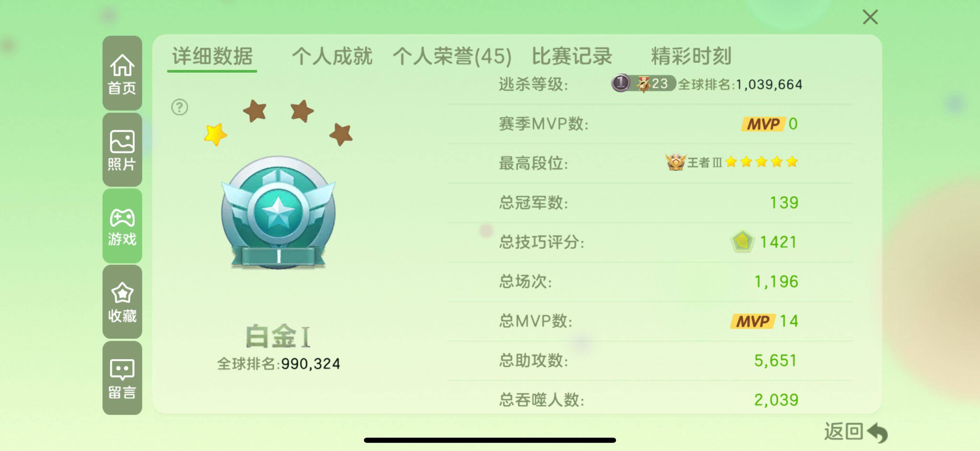
Task: Open the 留言 message bubble icon
Action: (122, 378)
